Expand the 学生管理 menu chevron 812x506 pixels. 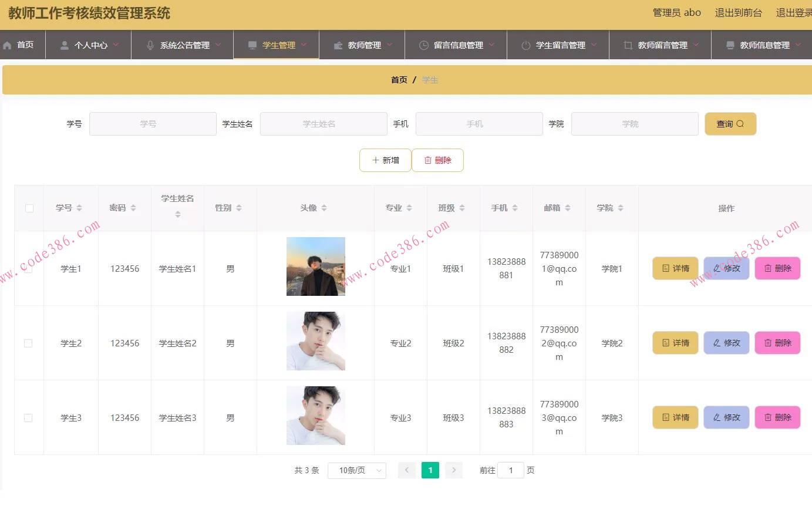304,45
